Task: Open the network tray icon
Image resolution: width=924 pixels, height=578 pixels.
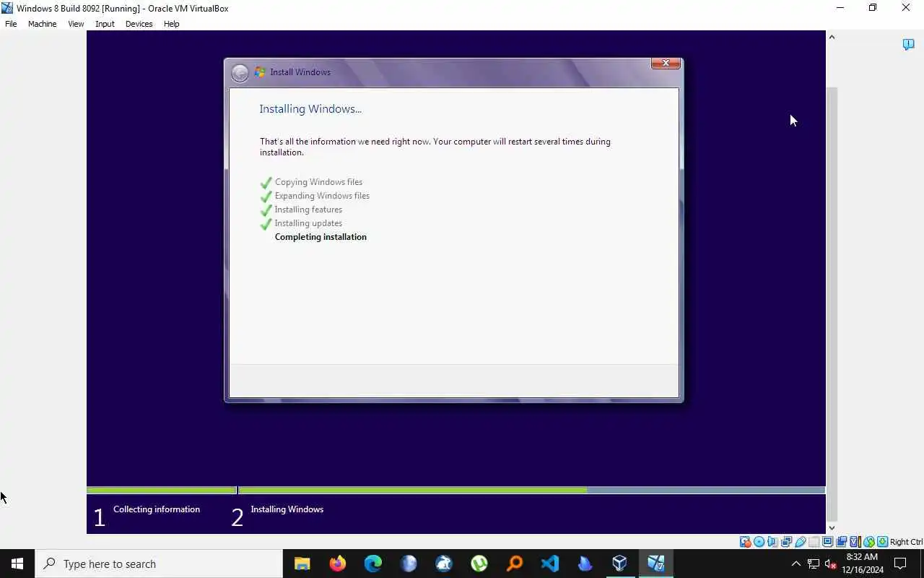Action: click(814, 564)
